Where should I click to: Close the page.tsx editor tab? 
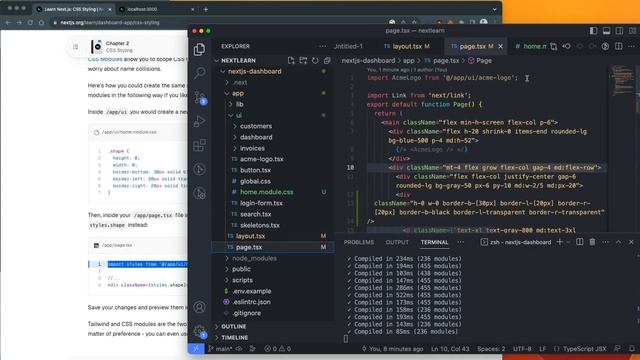pyautogui.click(x=500, y=47)
